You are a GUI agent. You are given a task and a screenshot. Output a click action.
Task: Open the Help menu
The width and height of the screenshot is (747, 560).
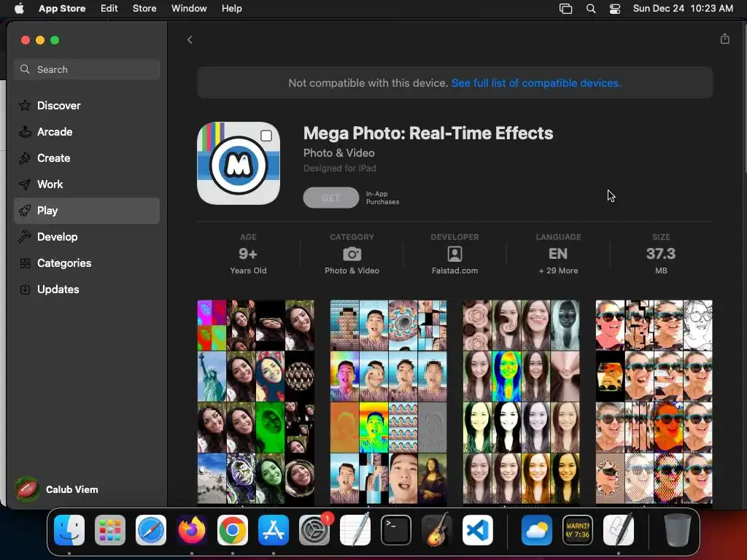(231, 8)
